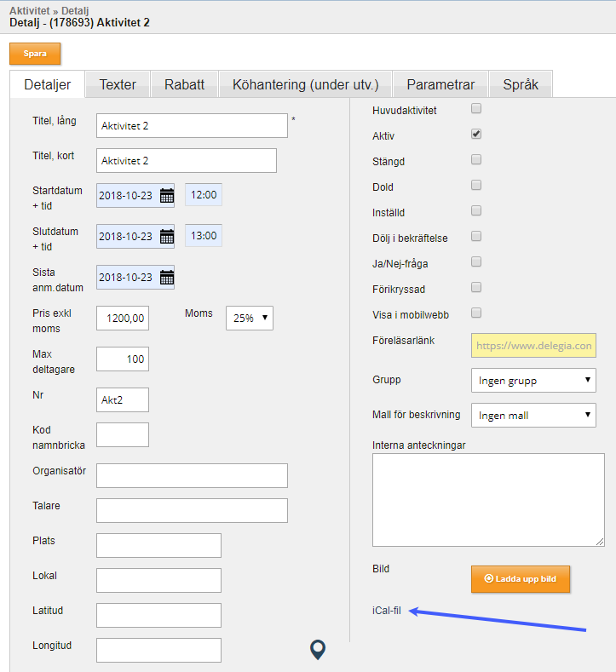This screenshot has width=616, height=672.
Task: Click the Pris exkl moms field
Action: pos(123,318)
